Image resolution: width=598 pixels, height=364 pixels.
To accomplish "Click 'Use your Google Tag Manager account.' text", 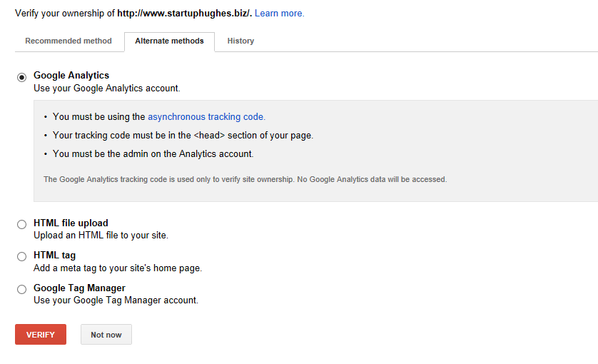I will click(x=116, y=300).
